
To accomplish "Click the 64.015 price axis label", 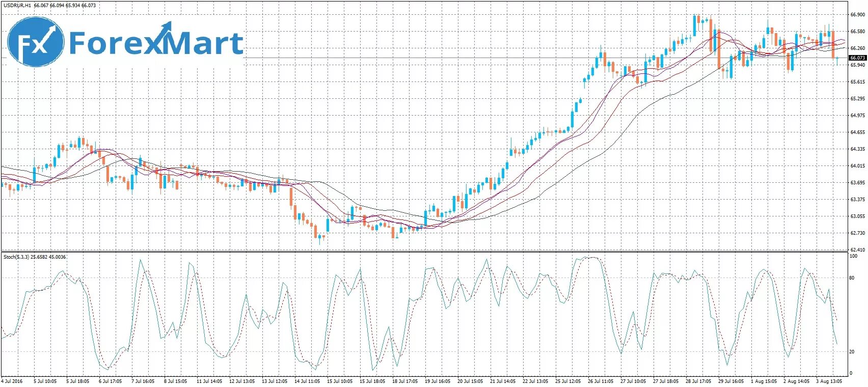I will point(858,166).
